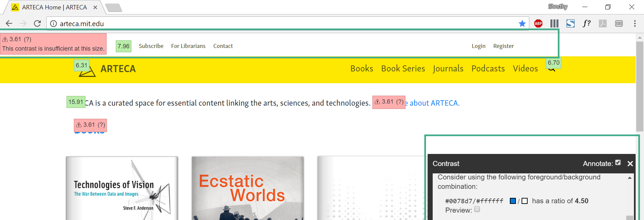Open the Contact link

tap(223, 46)
